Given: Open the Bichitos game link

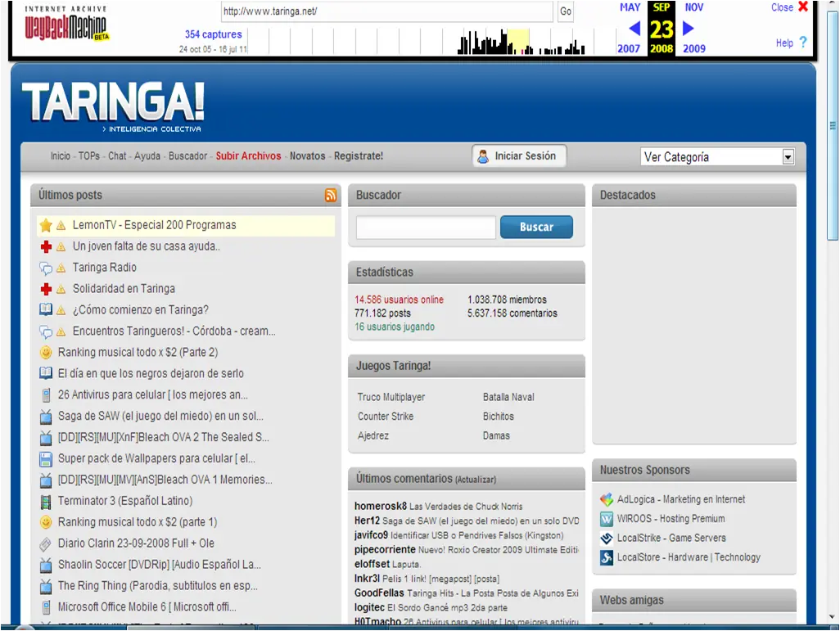Looking at the screenshot, I should point(499,417).
